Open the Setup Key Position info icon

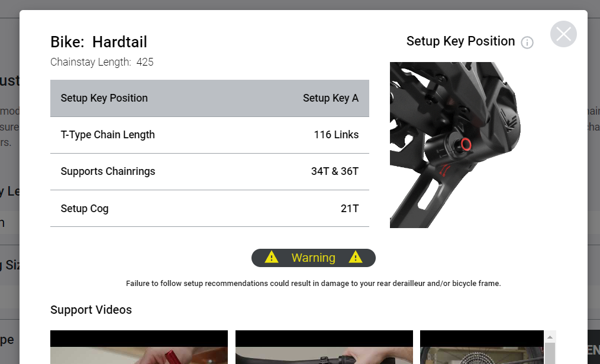click(x=527, y=43)
